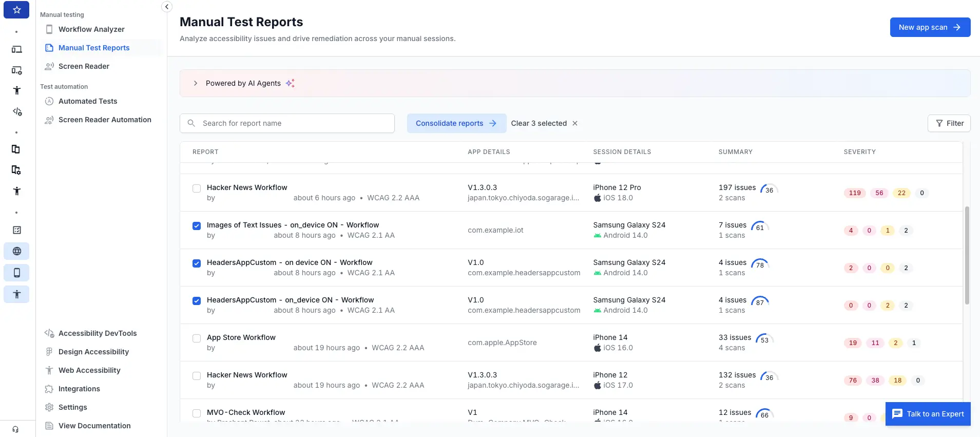Click the SESSION DETAILS column header
Screen dimensions: 980x437
coord(622,152)
